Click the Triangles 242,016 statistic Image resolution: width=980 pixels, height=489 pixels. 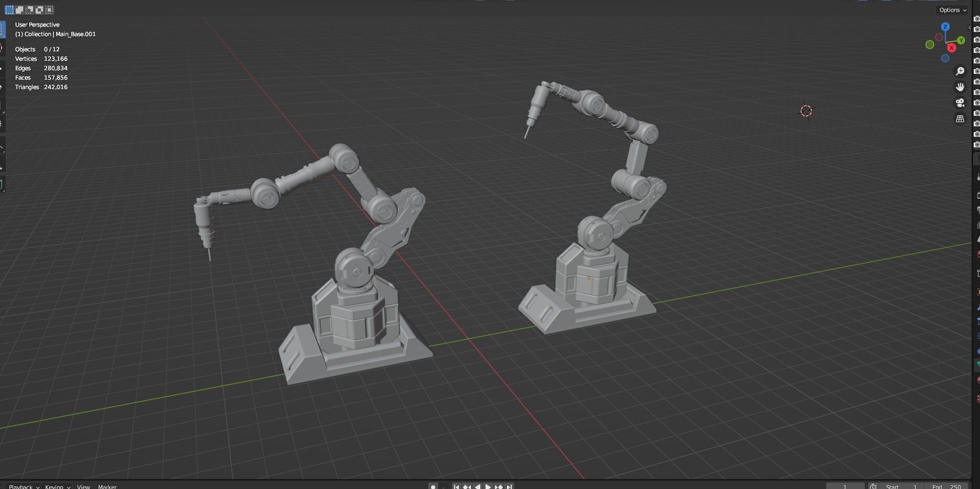coord(41,87)
